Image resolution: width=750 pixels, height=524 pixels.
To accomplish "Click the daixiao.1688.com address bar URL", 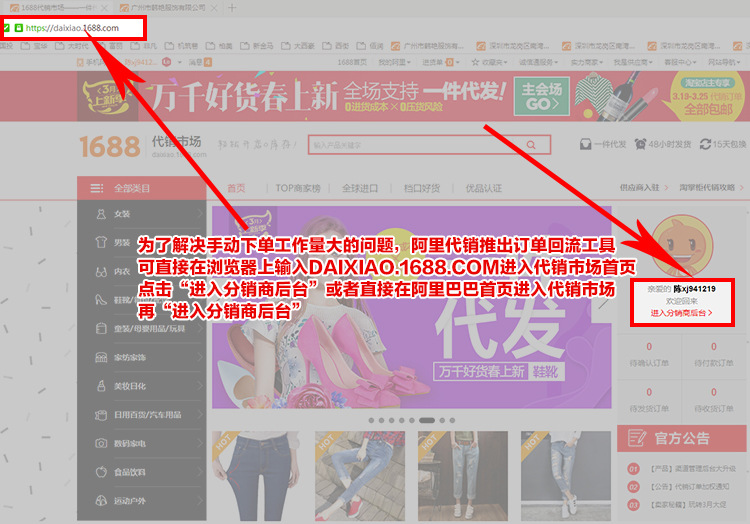I will coord(72,28).
